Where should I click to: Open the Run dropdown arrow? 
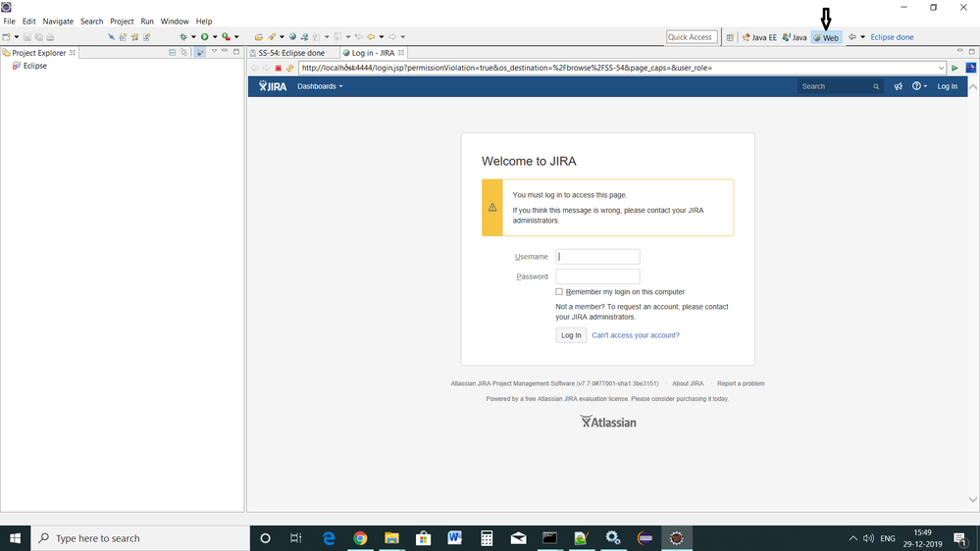click(x=215, y=37)
